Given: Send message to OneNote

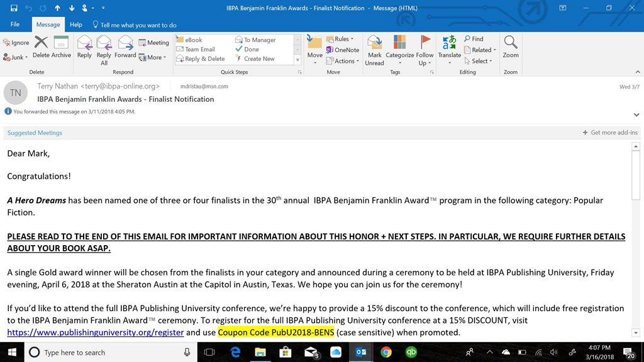Looking at the screenshot, I should pos(343,50).
